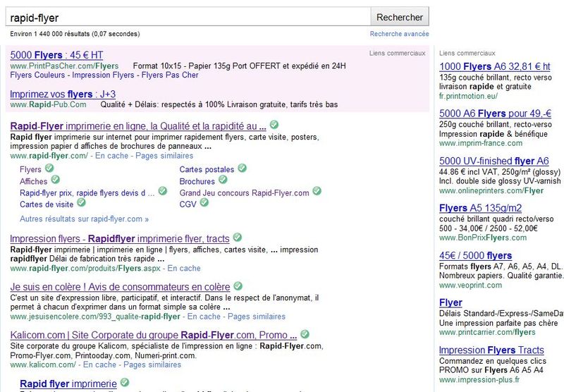Open Imprimez vos flyers : J+3 ad
Image resolution: width=564 pixels, height=392 pixels.
pyautogui.click(x=63, y=94)
